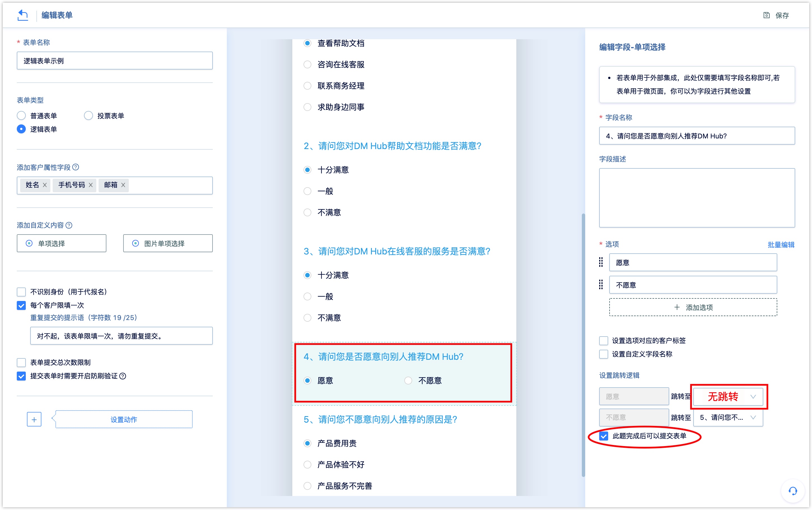Click the plus icon to add an action

coord(34,419)
